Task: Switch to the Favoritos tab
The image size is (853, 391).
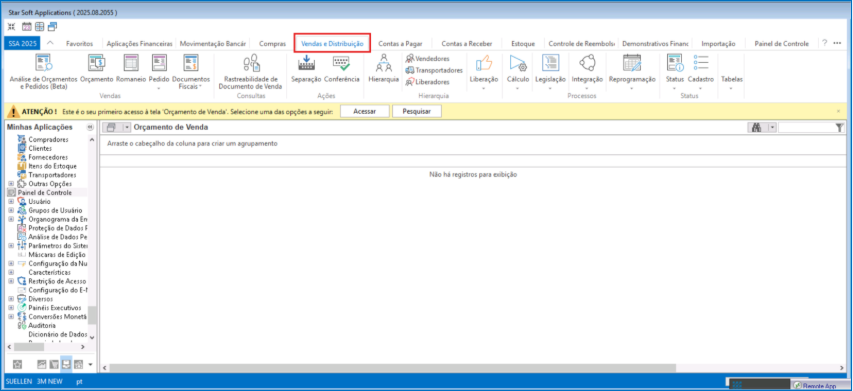Action: (79, 44)
